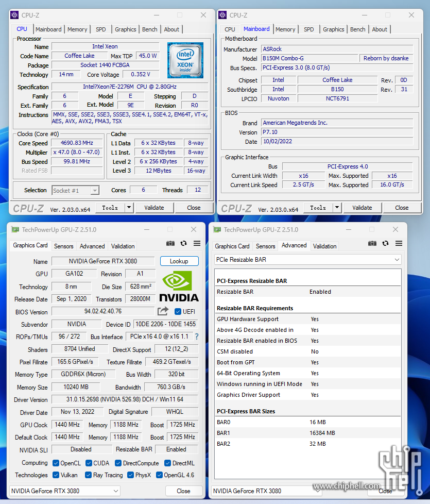Click Intel Xeon inside logo in CPU-Z
This screenshot has width=430, height=504.
(185, 60)
